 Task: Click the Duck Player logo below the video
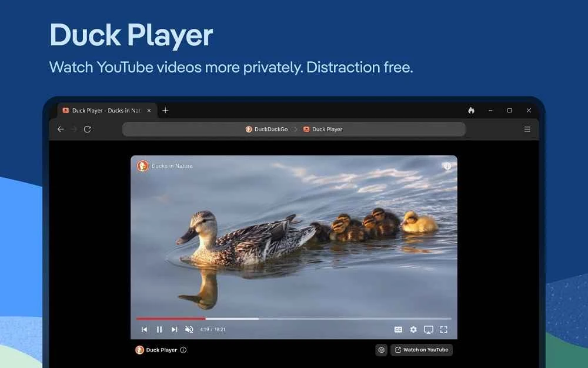pyautogui.click(x=139, y=350)
